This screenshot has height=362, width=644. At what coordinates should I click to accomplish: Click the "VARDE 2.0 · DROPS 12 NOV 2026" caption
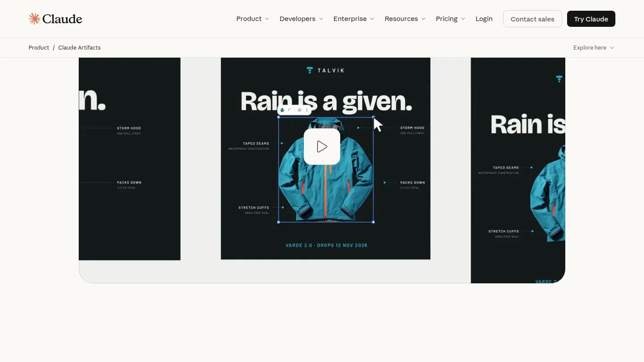pos(326,245)
